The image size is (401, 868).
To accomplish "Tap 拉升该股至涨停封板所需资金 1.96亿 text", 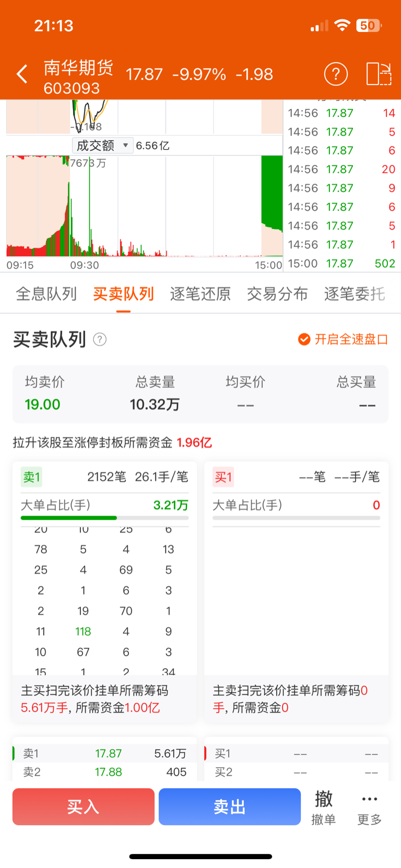I will point(112,443).
